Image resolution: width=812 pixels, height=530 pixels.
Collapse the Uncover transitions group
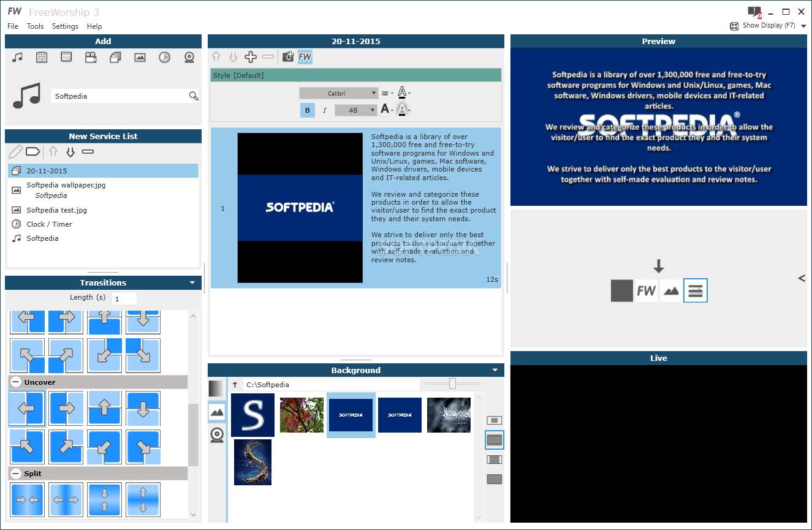[x=16, y=382]
